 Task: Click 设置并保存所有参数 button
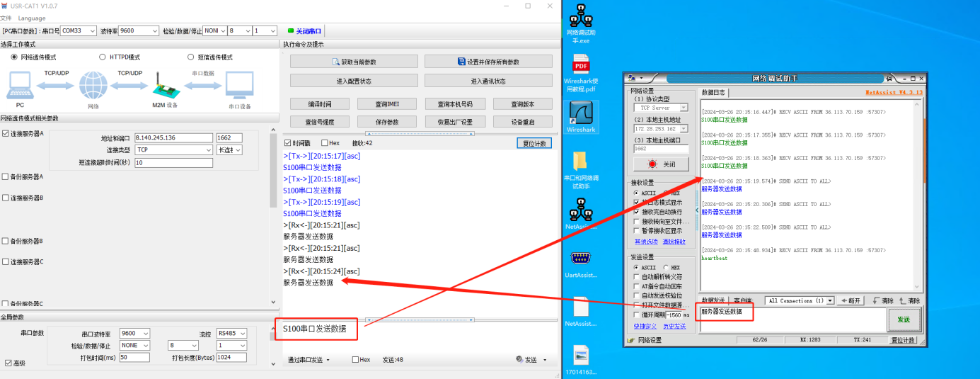pos(488,62)
